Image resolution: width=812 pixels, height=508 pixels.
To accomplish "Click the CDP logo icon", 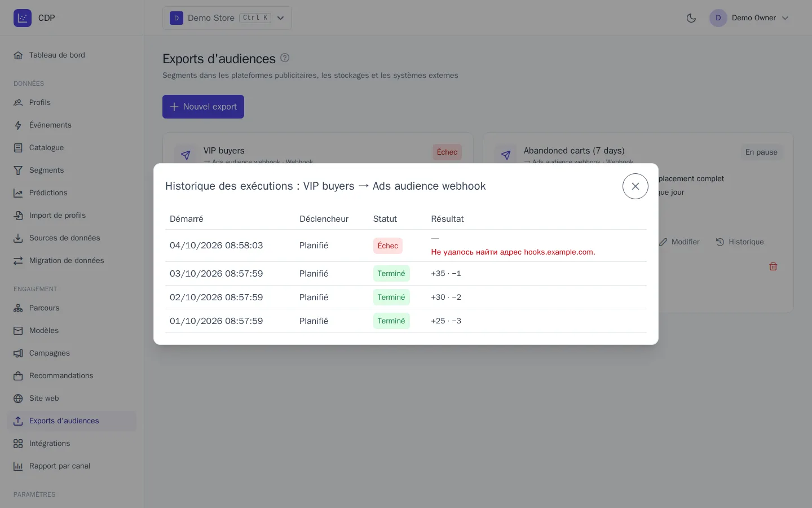I will coord(23,18).
